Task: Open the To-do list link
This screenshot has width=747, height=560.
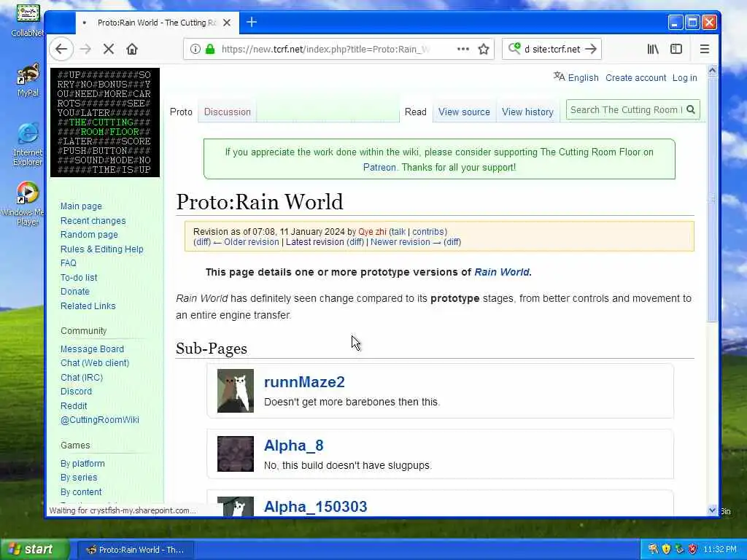Action: tap(79, 277)
